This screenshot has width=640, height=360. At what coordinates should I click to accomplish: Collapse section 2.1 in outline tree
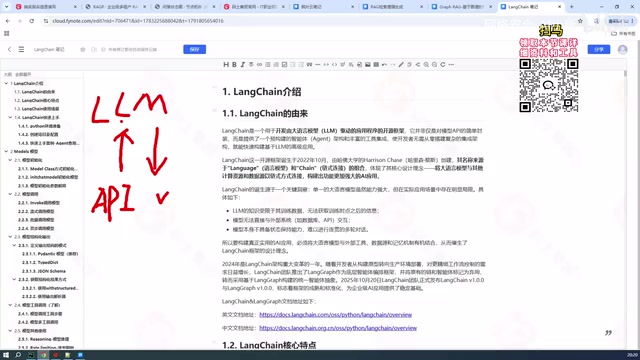10,160
